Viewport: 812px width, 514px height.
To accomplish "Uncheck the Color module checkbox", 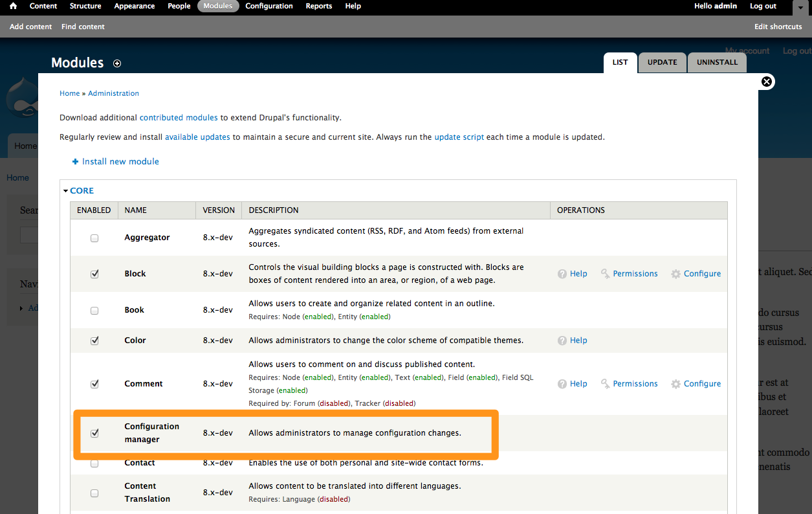I will pos(94,341).
